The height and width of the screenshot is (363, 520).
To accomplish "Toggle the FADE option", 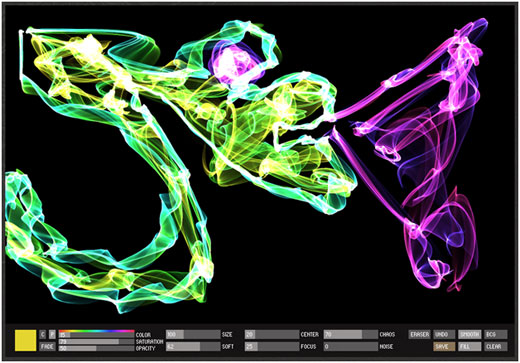I will (47, 346).
